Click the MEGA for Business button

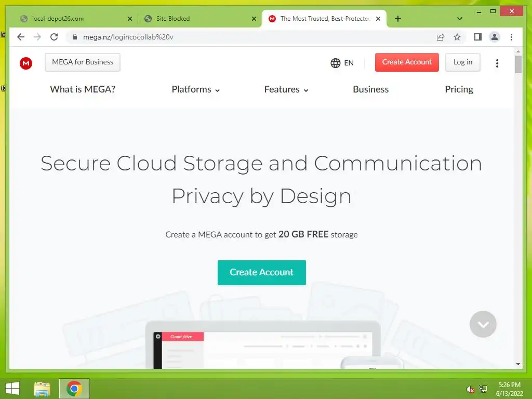point(83,62)
